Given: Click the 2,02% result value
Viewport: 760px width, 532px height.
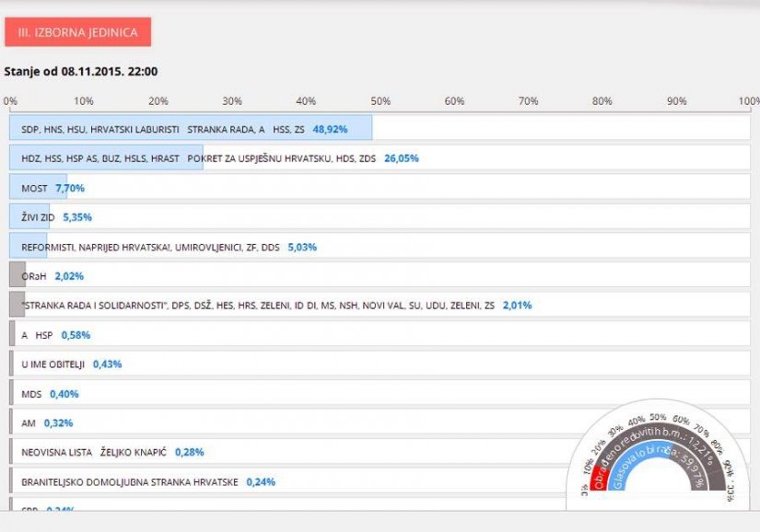Looking at the screenshot, I should (69, 276).
